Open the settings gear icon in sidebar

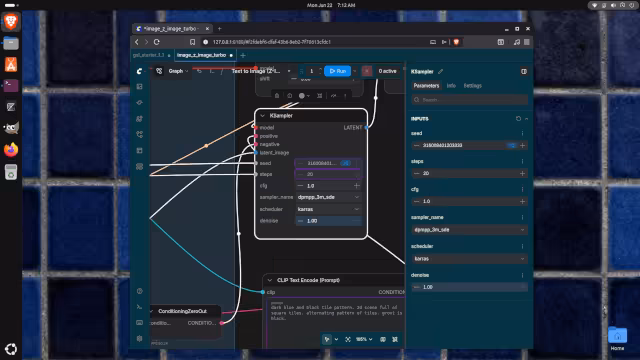click(140, 338)
